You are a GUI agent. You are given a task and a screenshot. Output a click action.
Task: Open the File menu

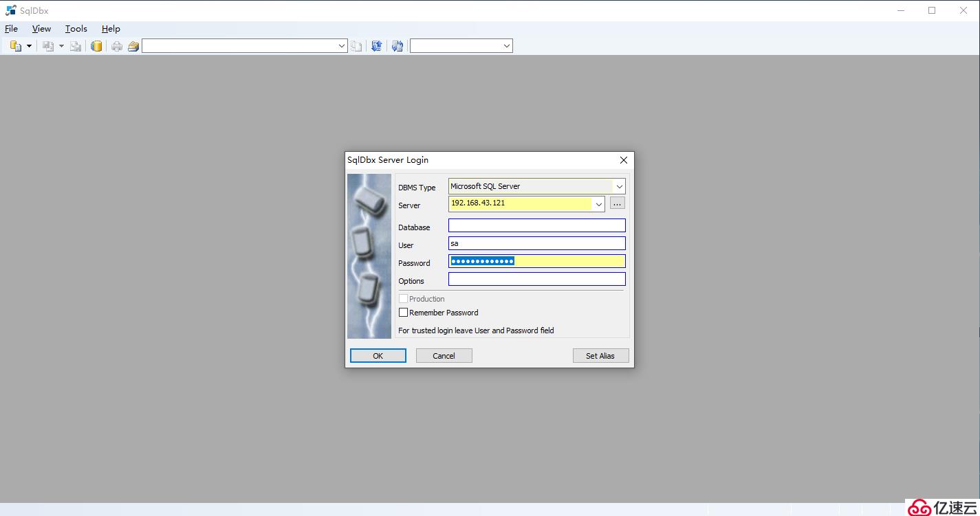11,29
